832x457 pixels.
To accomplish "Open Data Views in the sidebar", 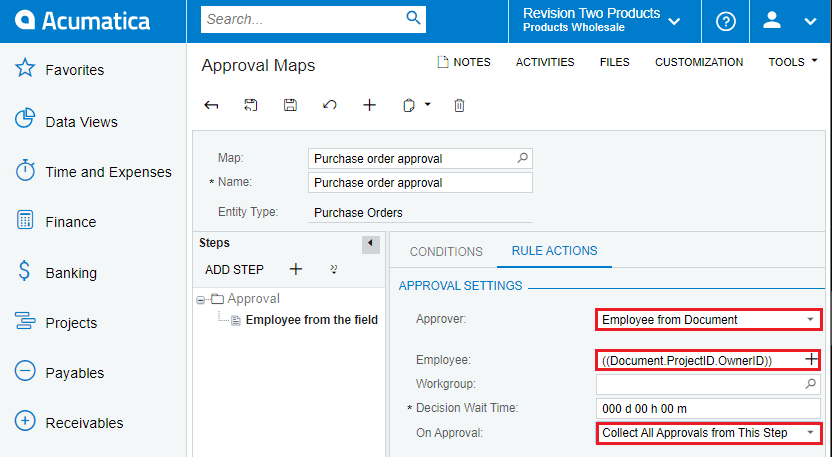I will [82, 122].
